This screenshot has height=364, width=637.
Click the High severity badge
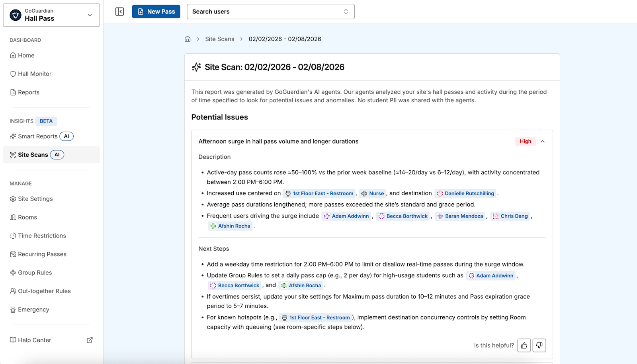[525, 141]
